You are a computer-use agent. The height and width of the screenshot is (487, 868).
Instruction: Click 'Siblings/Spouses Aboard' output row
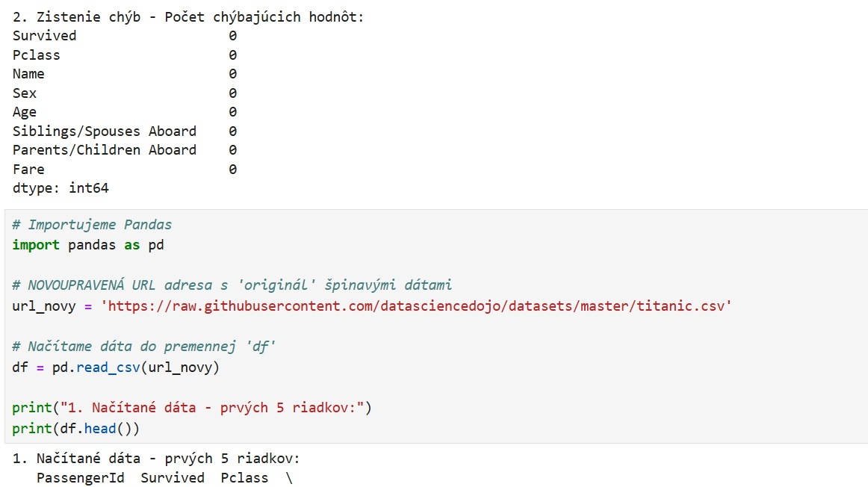105,131
